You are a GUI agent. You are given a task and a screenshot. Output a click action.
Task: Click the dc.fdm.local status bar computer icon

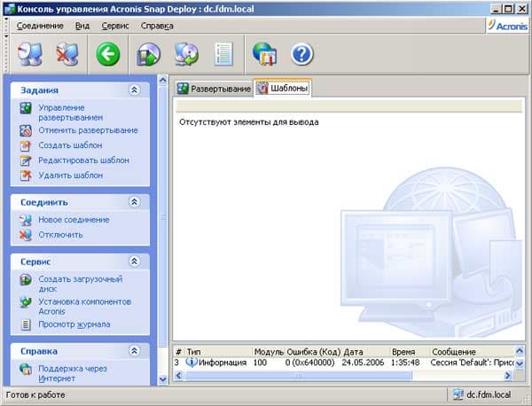[x=458, y=394]
